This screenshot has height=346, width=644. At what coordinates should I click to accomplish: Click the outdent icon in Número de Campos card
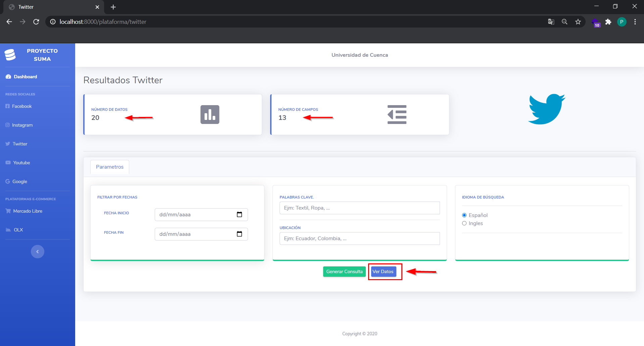click(x=397, y=115)
